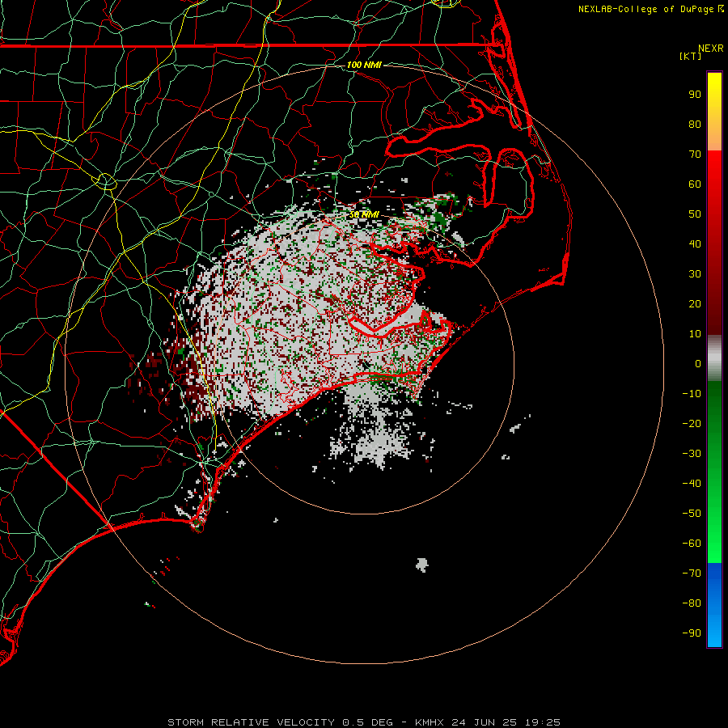Click the 10 value on the velocity scale
The height and width of the screenshot is (728, 728).
[695, 334]
